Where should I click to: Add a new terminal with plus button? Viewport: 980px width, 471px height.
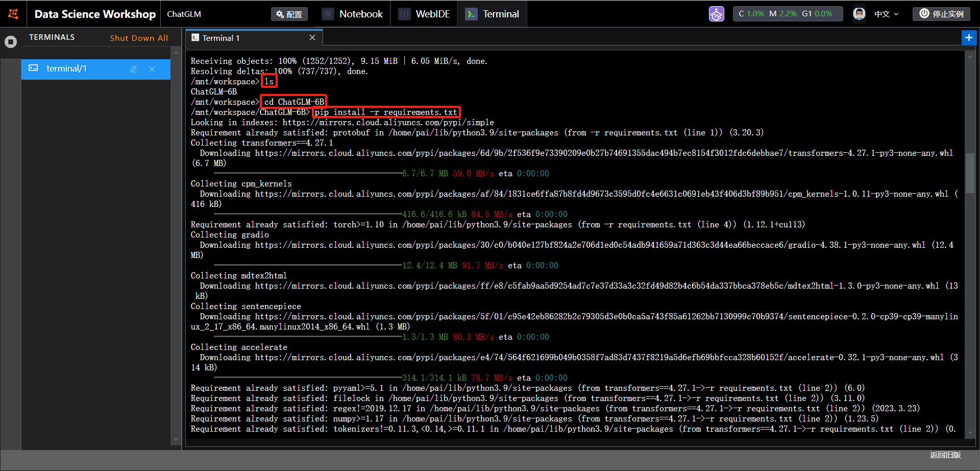969,38
